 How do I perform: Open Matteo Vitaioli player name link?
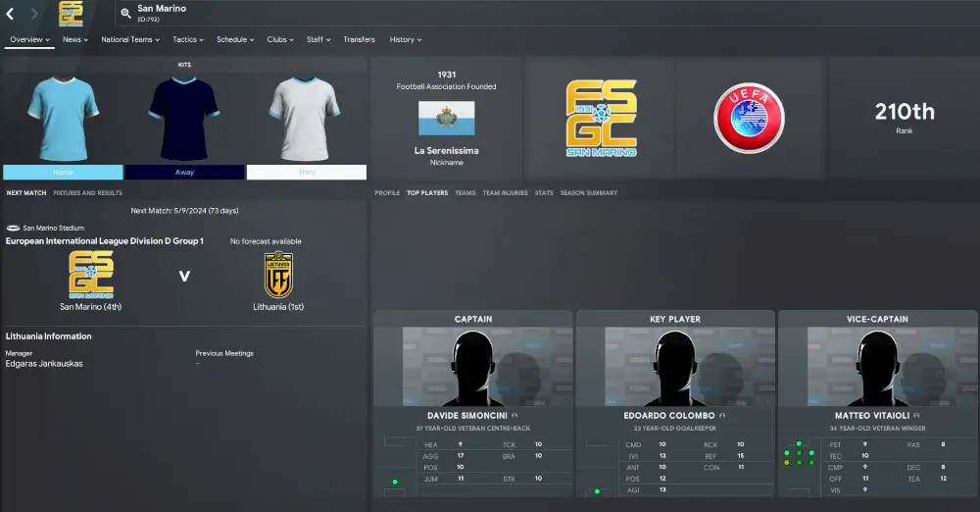[x=872, y=416]
